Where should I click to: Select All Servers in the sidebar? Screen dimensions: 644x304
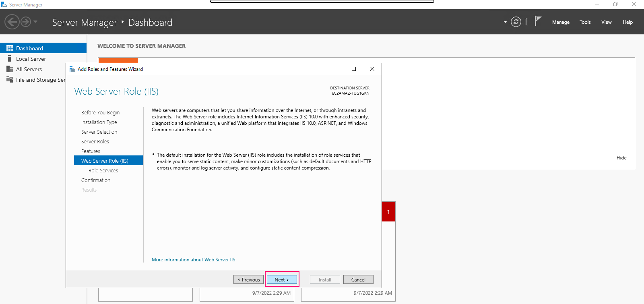point(29,69)
